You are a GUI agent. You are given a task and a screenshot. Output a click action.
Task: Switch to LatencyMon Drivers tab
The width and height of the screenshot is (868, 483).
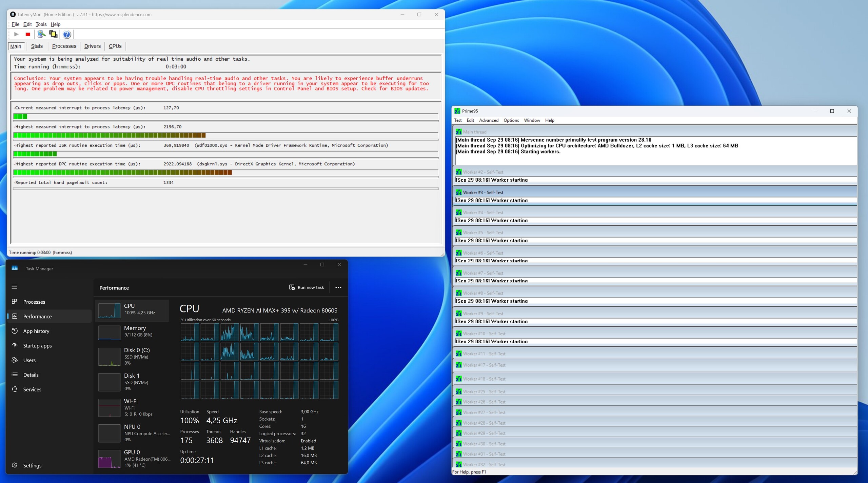(92, 46)
